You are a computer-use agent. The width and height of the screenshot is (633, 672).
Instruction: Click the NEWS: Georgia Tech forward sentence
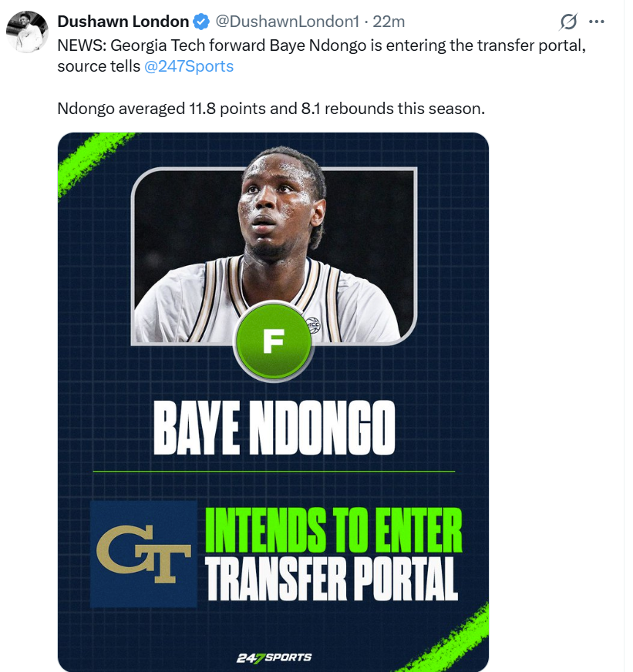(x=322, y=55)
